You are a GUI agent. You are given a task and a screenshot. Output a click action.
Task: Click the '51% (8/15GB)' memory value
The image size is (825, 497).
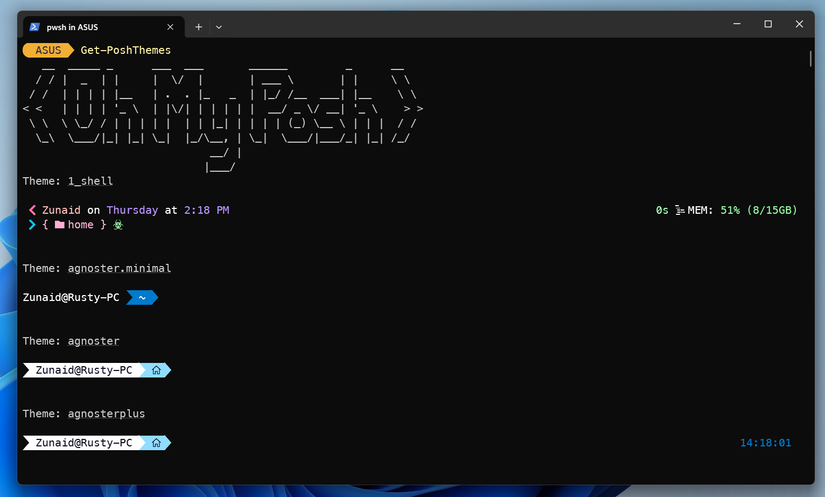pos(759,210)
